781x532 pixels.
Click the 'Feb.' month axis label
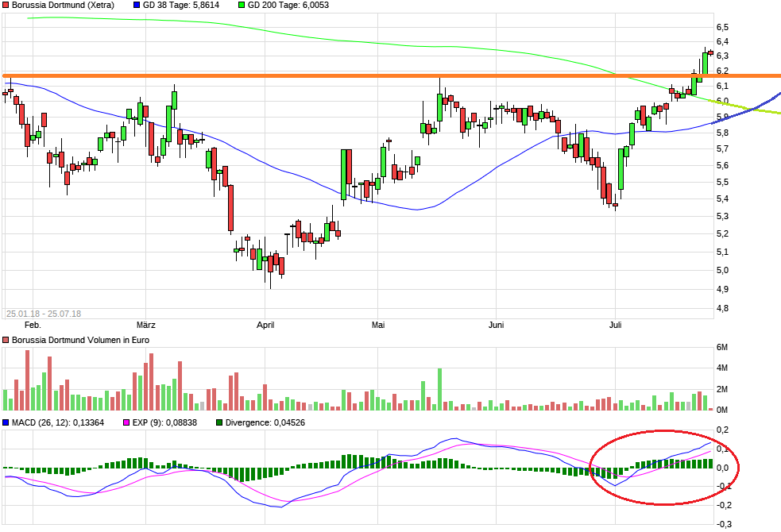click(x=33, y=325)
